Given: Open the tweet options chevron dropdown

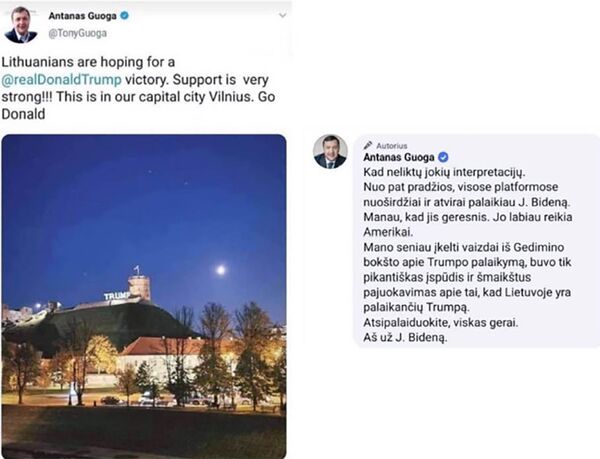Looking at the screenshot, I should click(282, 16).
